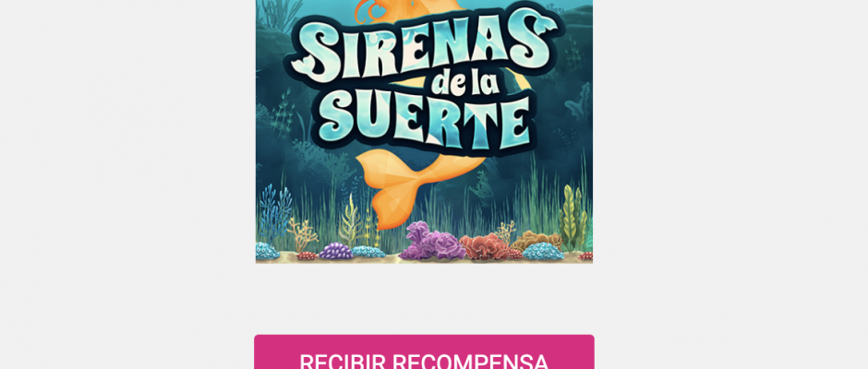Click the blue branching coral at left
This screenshot has height=369, width=868.
point(274,213)
